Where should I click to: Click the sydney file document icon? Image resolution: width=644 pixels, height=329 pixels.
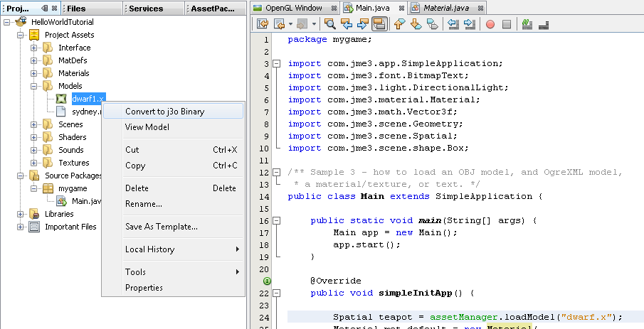coord(61,111)
